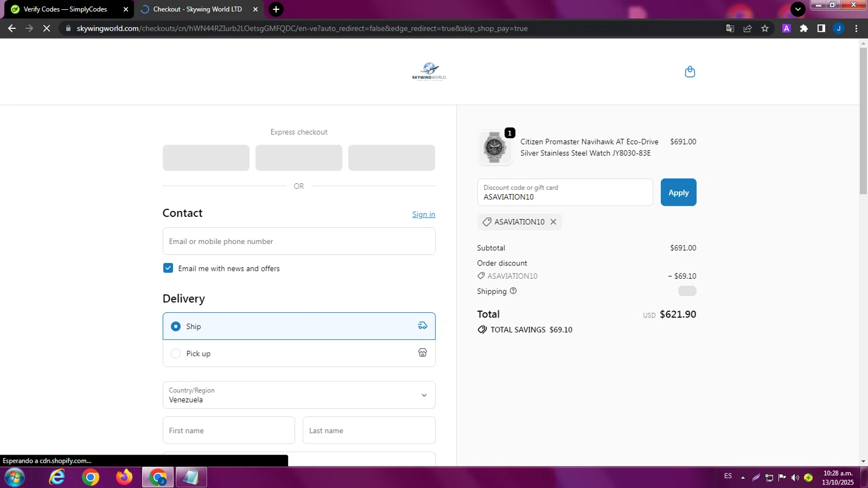Stop page loading with the X button
Image resolution: width=868 pixels, height=488 pixels.
click(47, 28)
